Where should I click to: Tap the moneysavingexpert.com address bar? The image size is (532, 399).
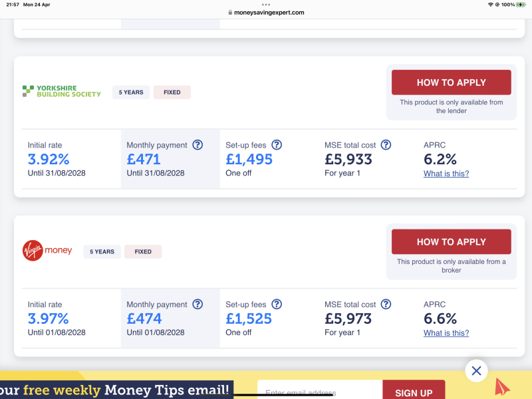(x=266, y=12)
